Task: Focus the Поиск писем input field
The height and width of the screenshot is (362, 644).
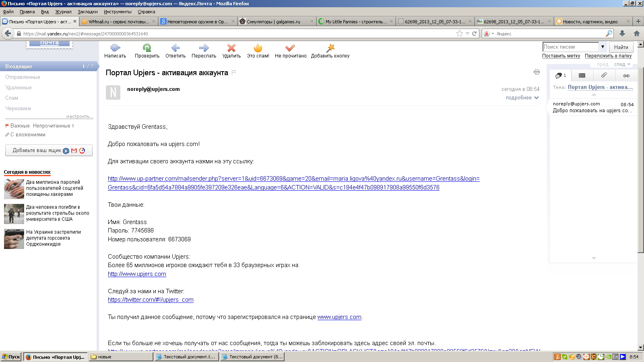Action: (571, 47)
